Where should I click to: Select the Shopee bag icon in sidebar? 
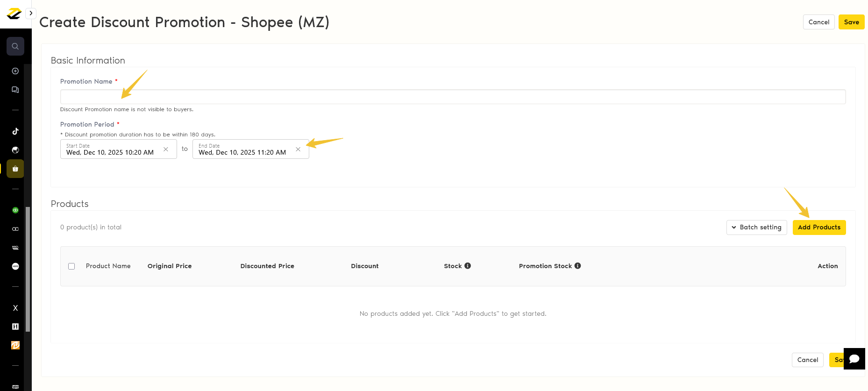click(15, 169)
